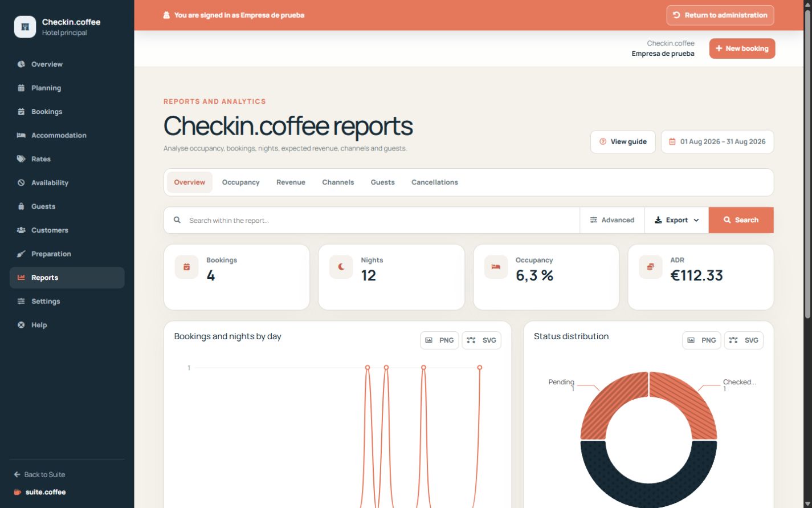
Task: Click the signed-in user lock icon in banner
Action: 166,15
